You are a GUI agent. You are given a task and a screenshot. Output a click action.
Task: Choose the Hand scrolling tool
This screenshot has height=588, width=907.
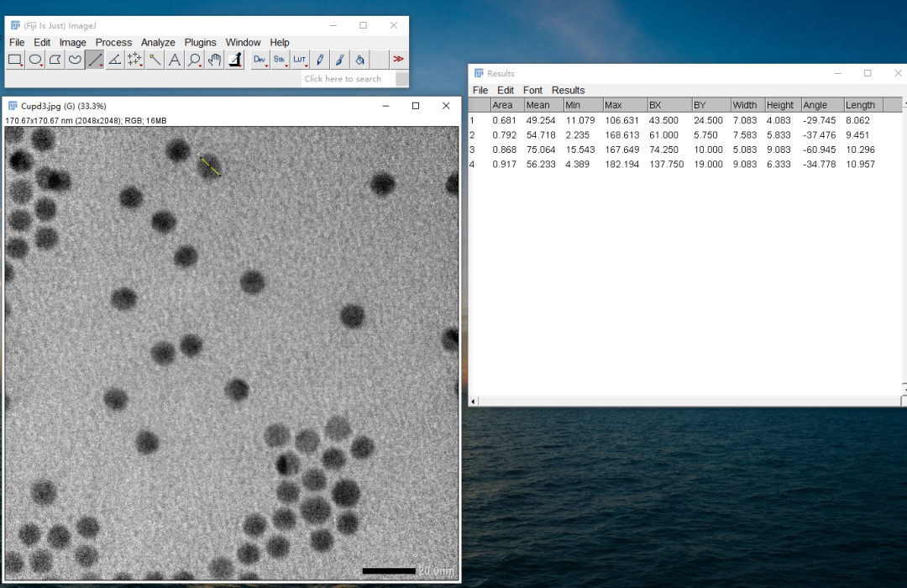215,60
